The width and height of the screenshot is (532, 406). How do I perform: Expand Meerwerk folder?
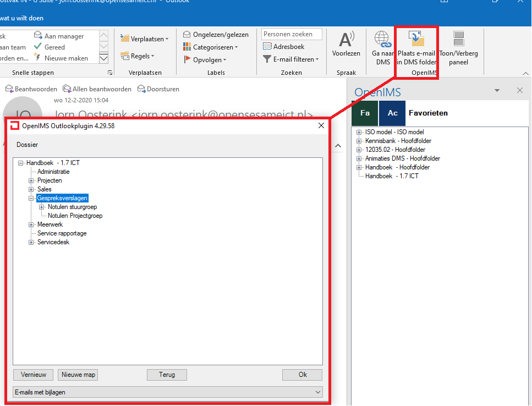point(31,224)
